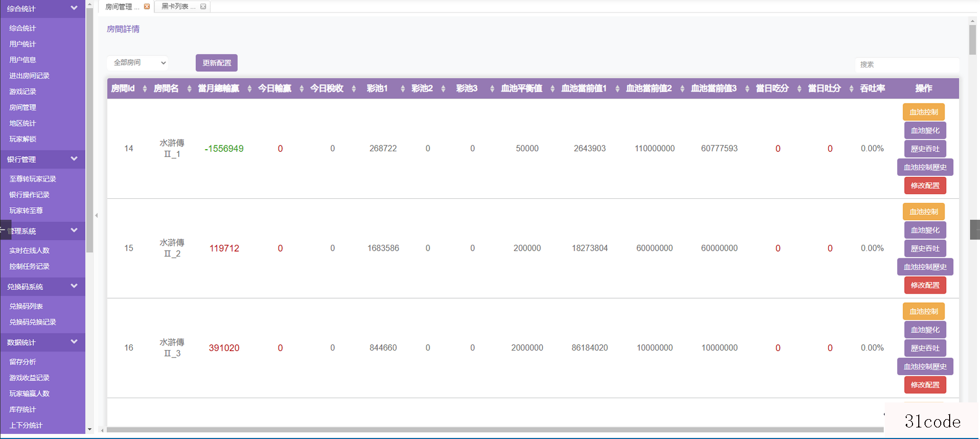
Task: Open 实时在线人数 in the sidebar
Action: tap(29, 250)
